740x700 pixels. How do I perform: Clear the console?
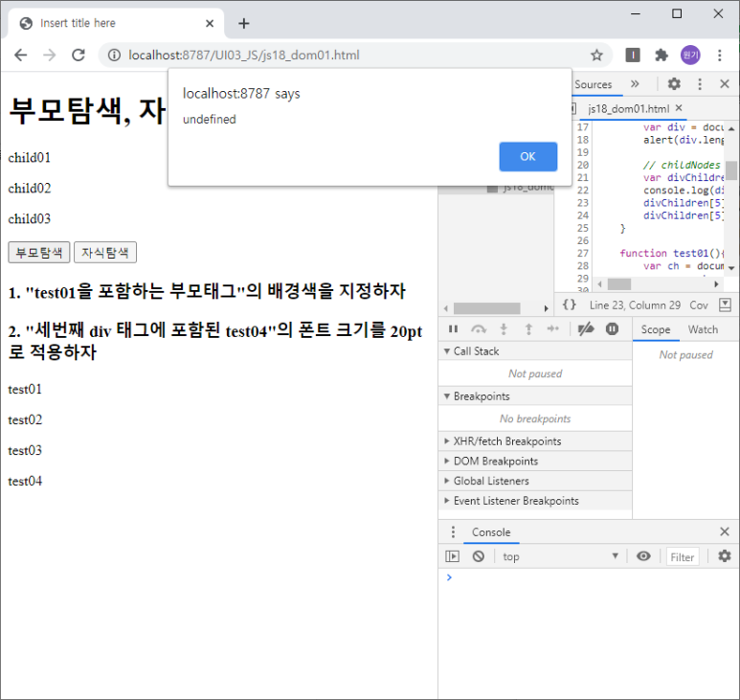click(x=478, y=556)
